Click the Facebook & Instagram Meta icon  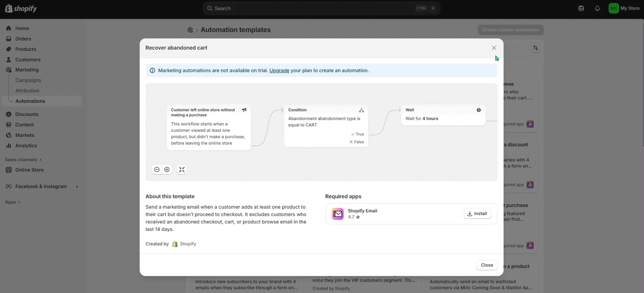[x=8, y=186]
